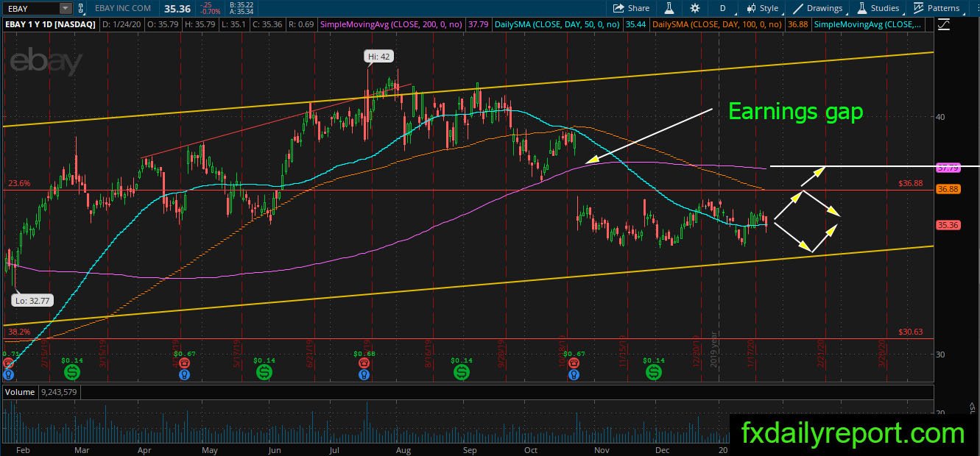Click the blue lightbulb icon below July earnings
The image size is (980, 456).
pyautogui.click(x=364, y=375)
